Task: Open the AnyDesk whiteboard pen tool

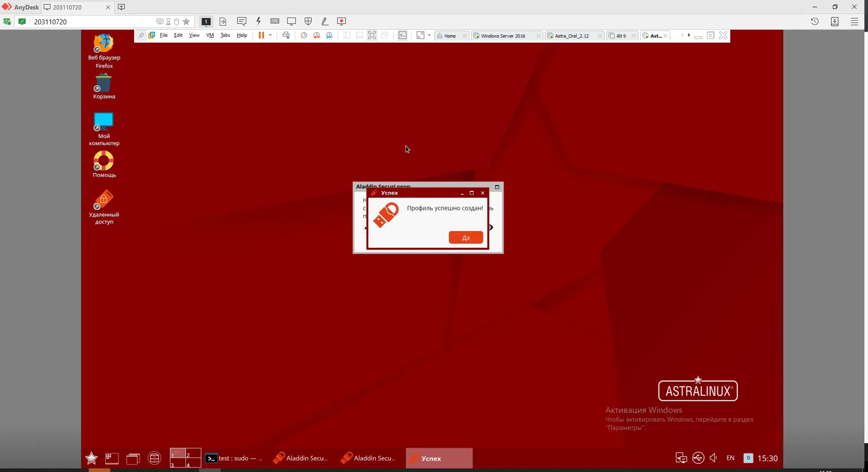Action: [x=325, y=21]
